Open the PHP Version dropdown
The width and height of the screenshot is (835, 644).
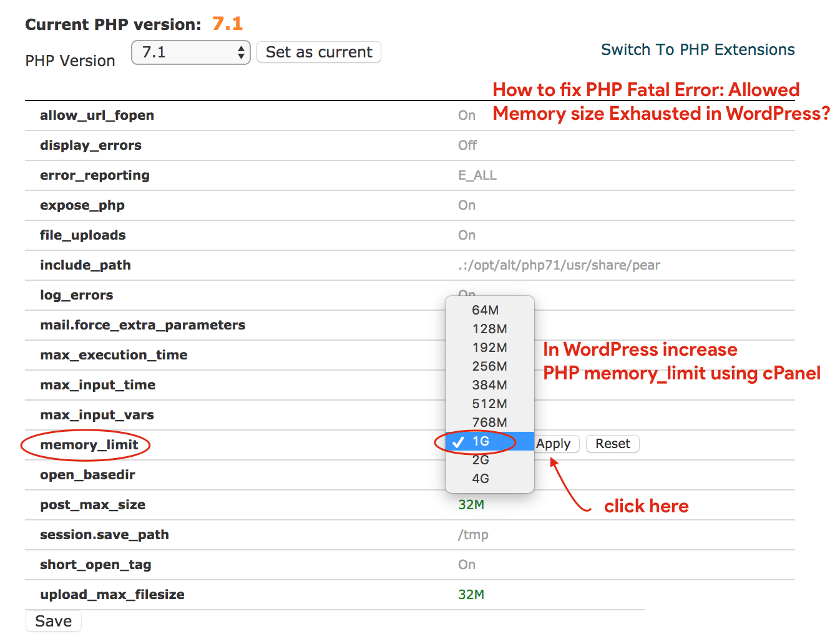tap(190, 52)
